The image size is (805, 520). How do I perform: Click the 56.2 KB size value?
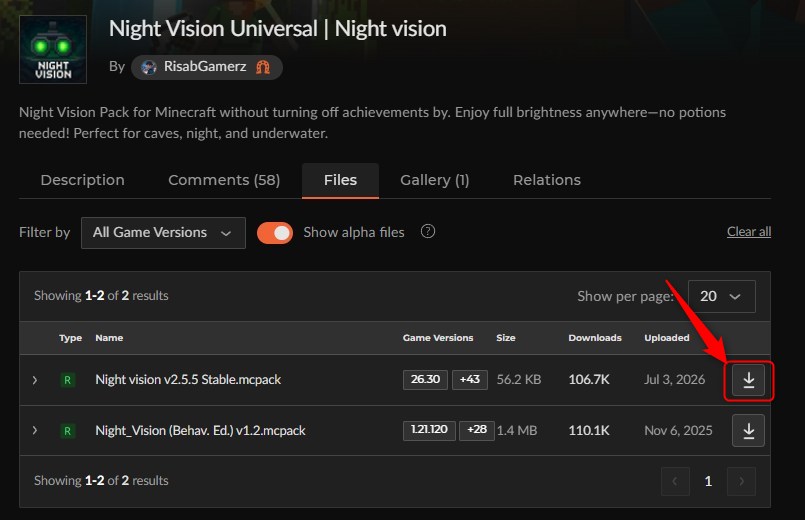[519, 380]
